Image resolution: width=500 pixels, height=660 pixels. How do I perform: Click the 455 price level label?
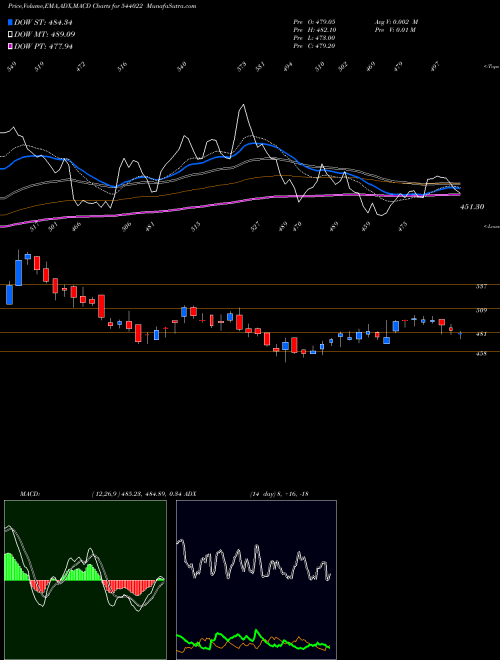click(481, 354)
